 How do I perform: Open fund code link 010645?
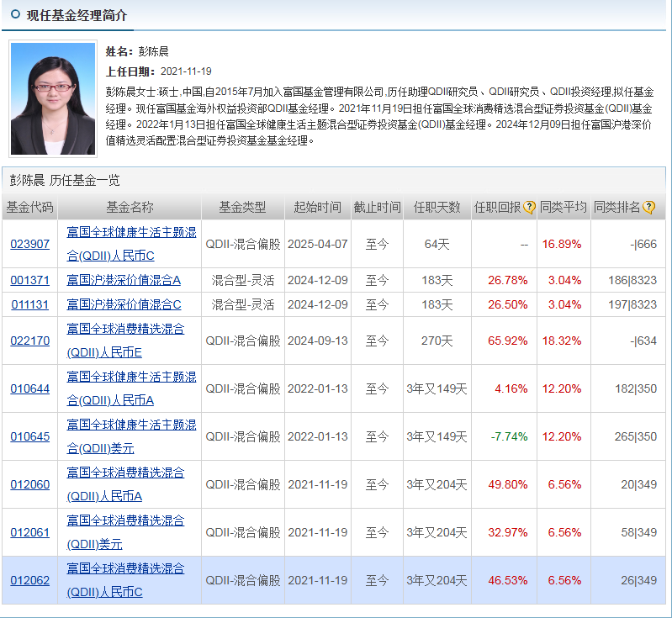point(30,436)
